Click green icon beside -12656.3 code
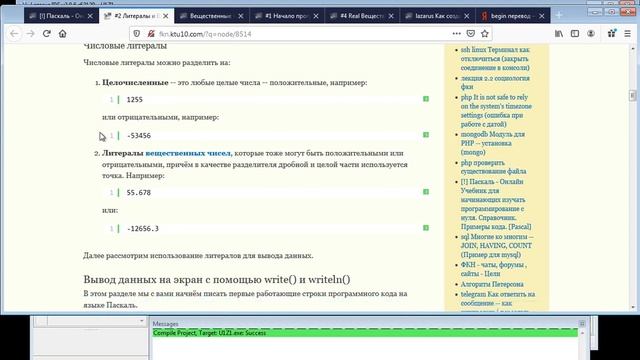 pyautogui.click(x=426, y=228)
